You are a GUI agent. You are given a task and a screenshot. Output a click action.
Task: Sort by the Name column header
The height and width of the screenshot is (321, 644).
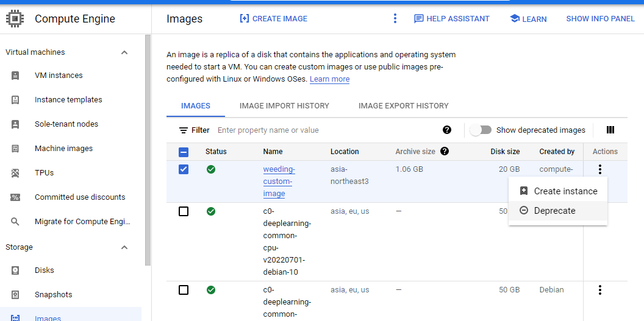click(x=273, y=152)
